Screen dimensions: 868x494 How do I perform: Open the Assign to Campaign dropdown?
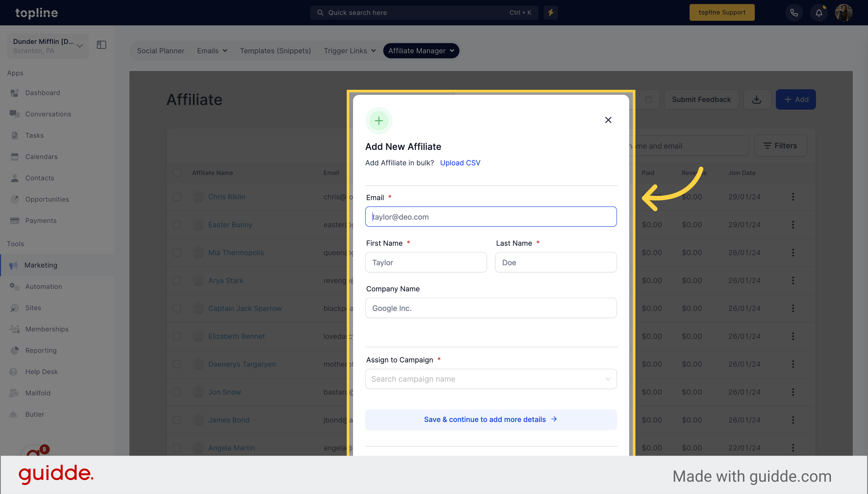pyautogui.click(x=491, y=379)
